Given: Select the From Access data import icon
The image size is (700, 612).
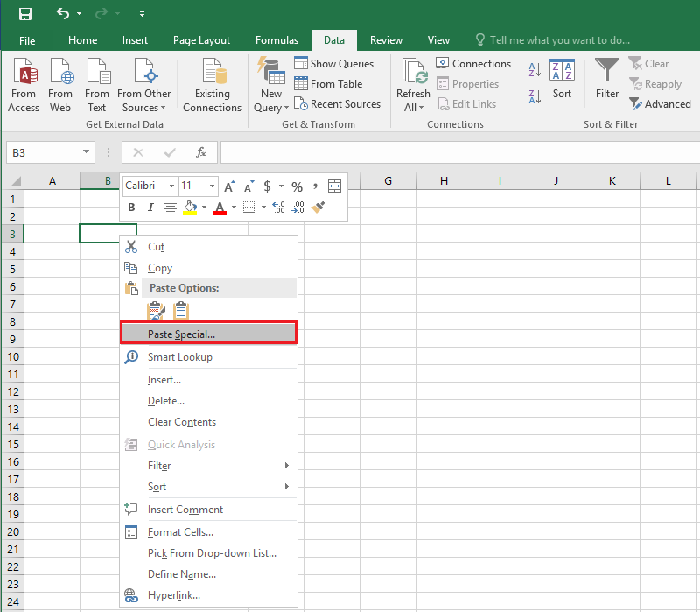Looking at the screenshot, I should click(x=24, y=83).
